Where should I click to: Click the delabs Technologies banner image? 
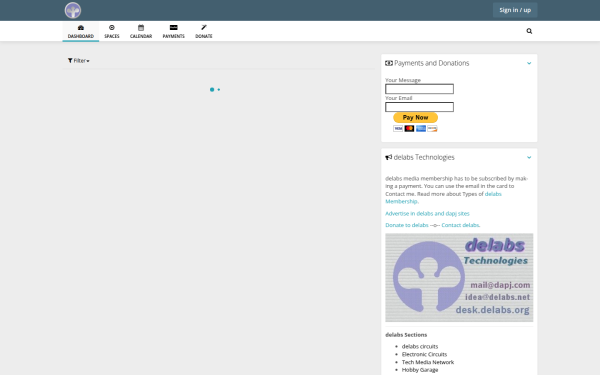(x=459, y=277)
